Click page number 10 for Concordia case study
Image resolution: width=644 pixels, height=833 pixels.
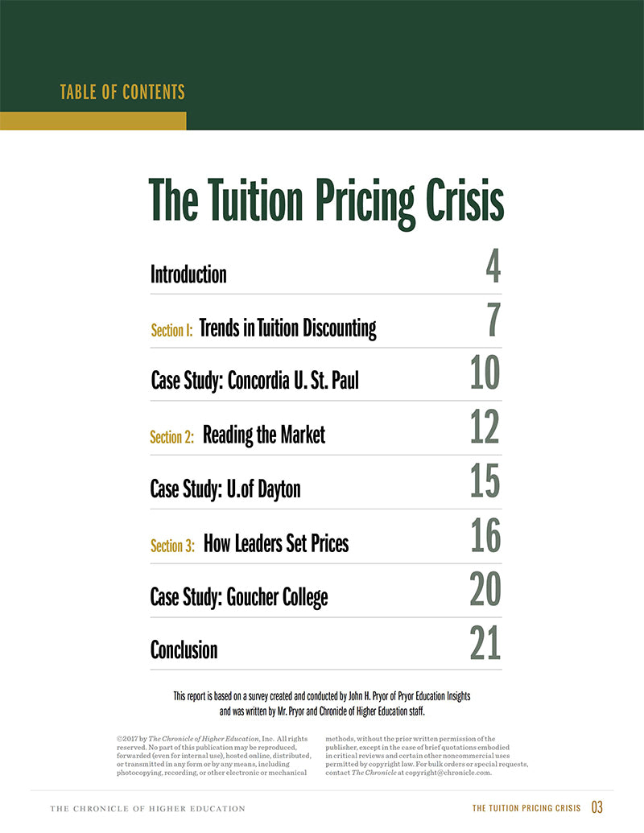coord(485,373)
